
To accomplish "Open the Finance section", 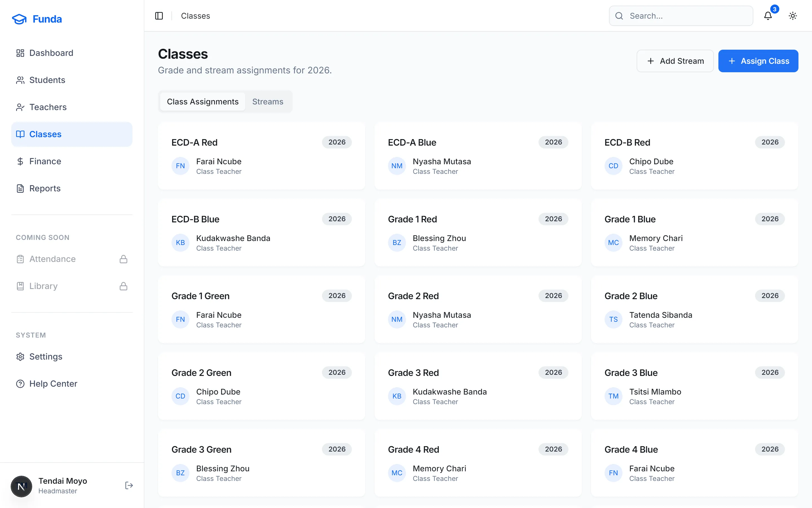I will (x=72, y=161).
